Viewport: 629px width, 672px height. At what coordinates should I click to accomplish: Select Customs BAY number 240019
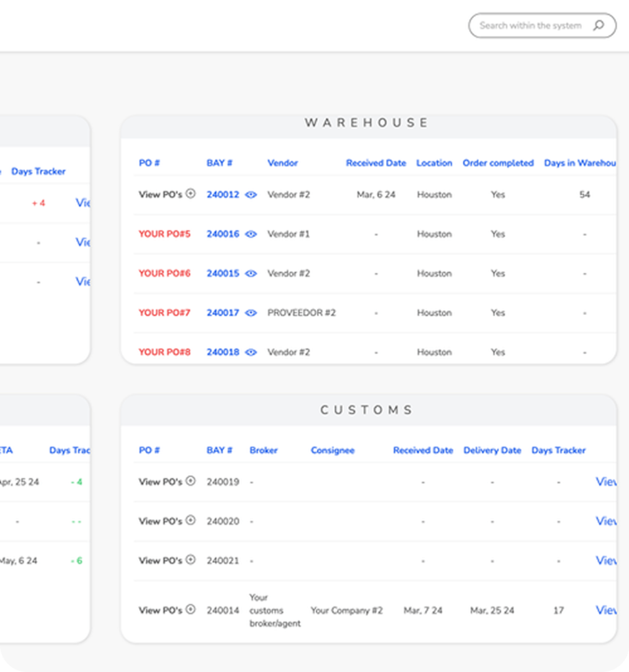[x=223, y=482]
